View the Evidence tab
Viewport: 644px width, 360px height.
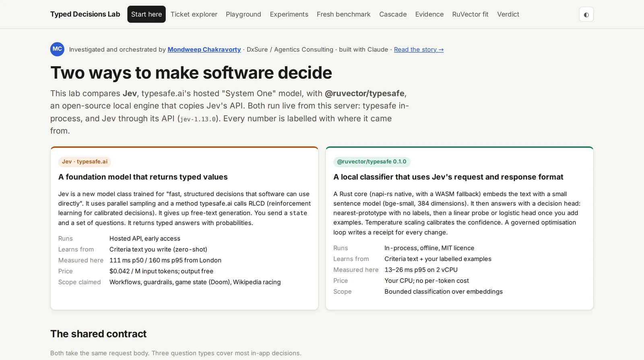click(x=429, y=14)
